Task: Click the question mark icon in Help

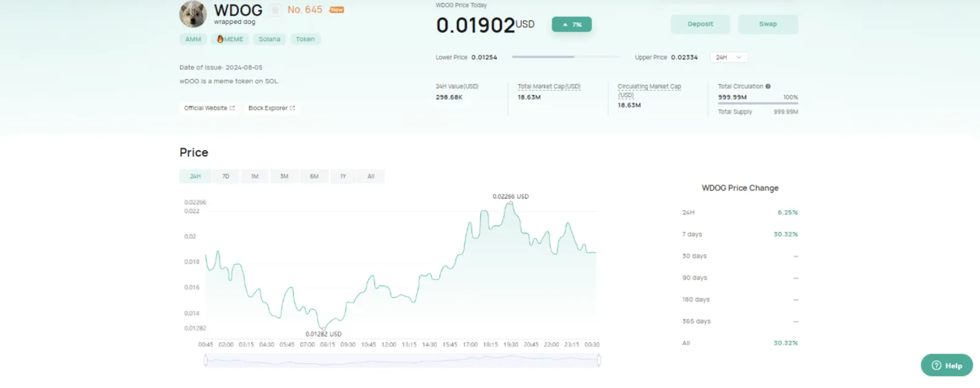Action: pyautogui.click(x=936, y=365)
